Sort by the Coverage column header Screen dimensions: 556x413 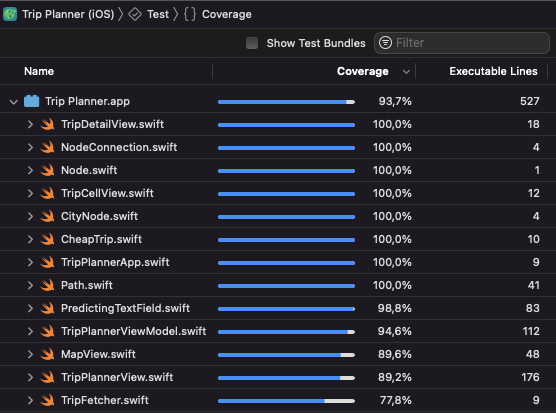362,71
